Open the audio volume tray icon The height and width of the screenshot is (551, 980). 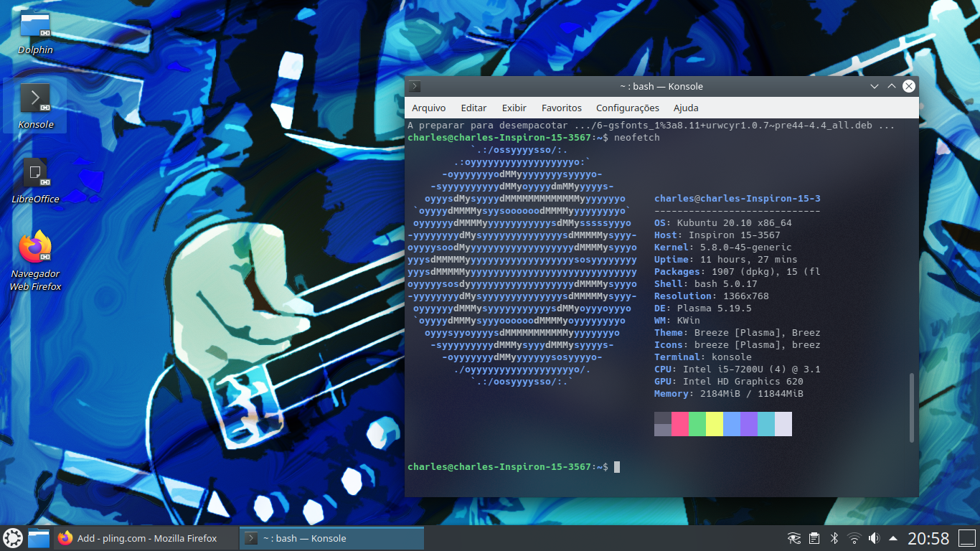pos(874,538)
